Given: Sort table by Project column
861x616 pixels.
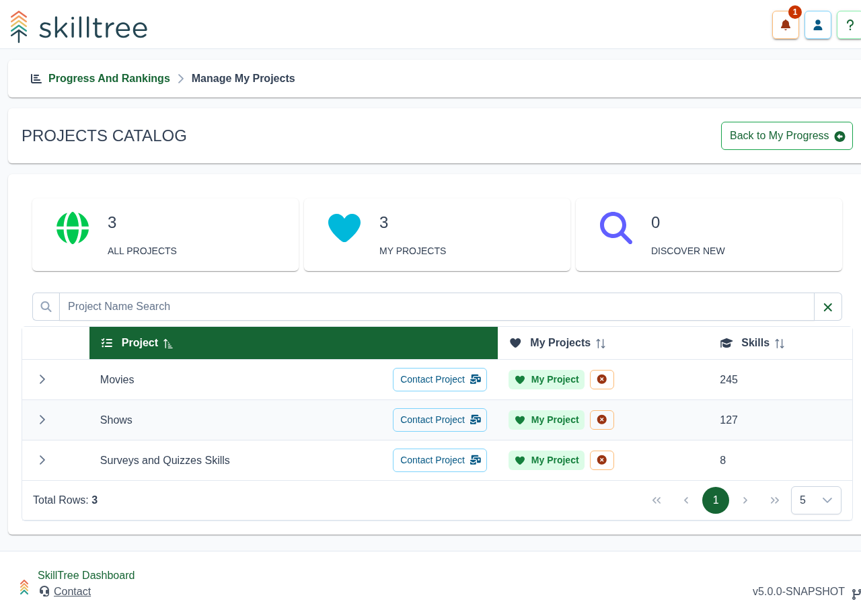Looking at the screenshot, I should pos(293,343).
